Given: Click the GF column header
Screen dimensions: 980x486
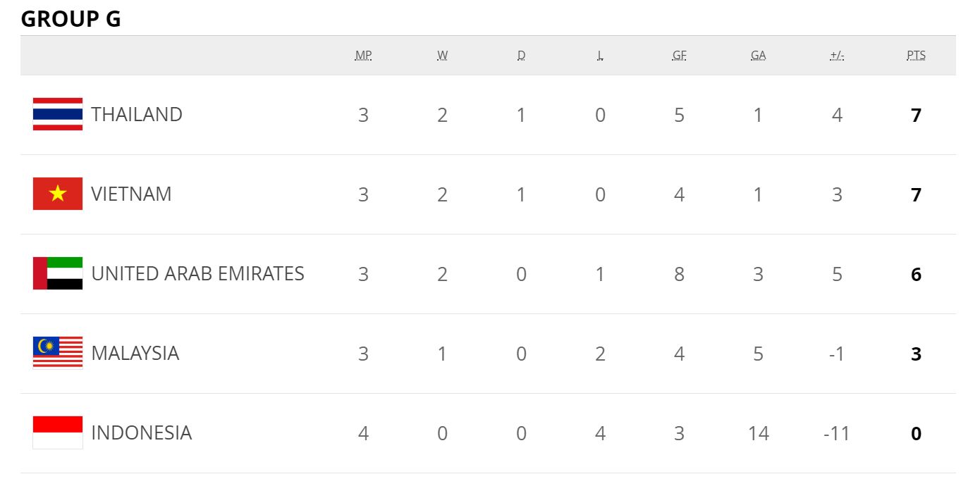Looking at the screenshot, I should point(679,56).
